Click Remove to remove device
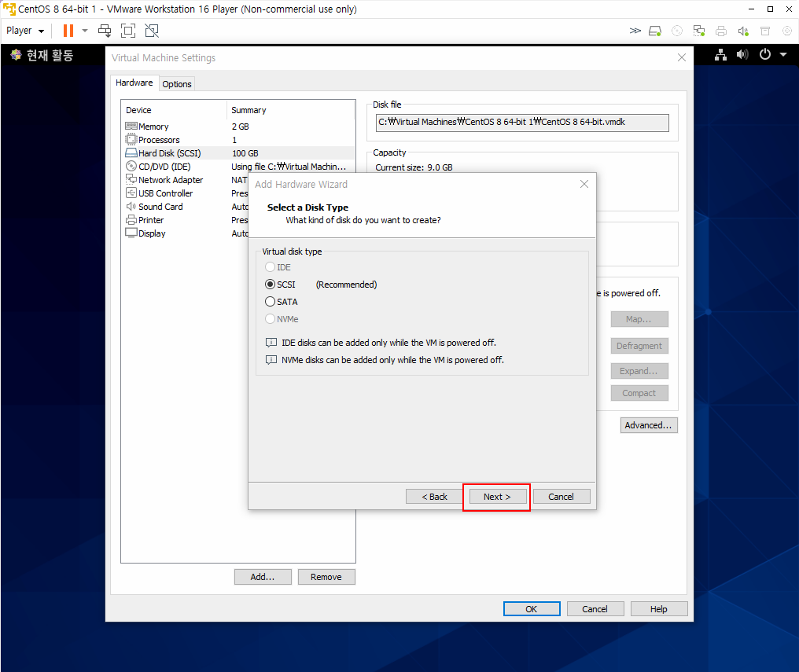Viewport: 799px width, 672px height. [326, 577]
